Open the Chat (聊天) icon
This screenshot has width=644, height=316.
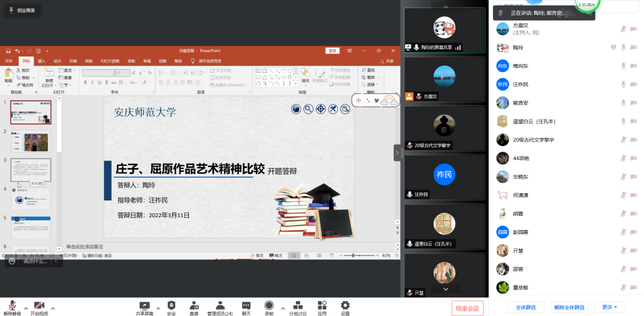(x=246, y=305)
